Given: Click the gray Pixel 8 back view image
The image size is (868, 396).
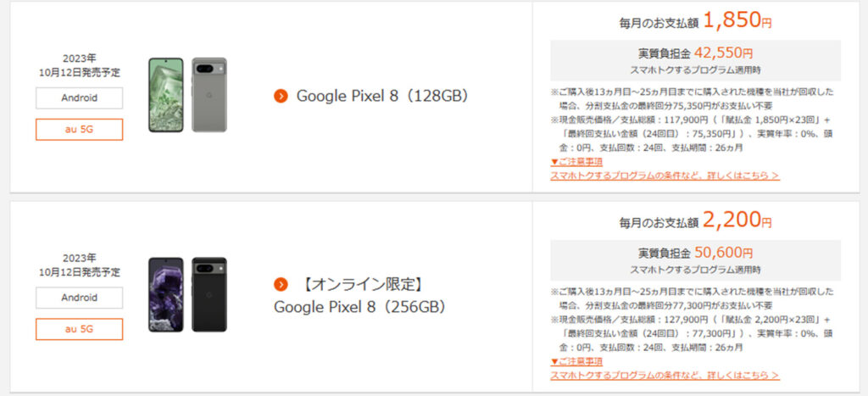Looking at the screenshot, I should coord(209,95).
